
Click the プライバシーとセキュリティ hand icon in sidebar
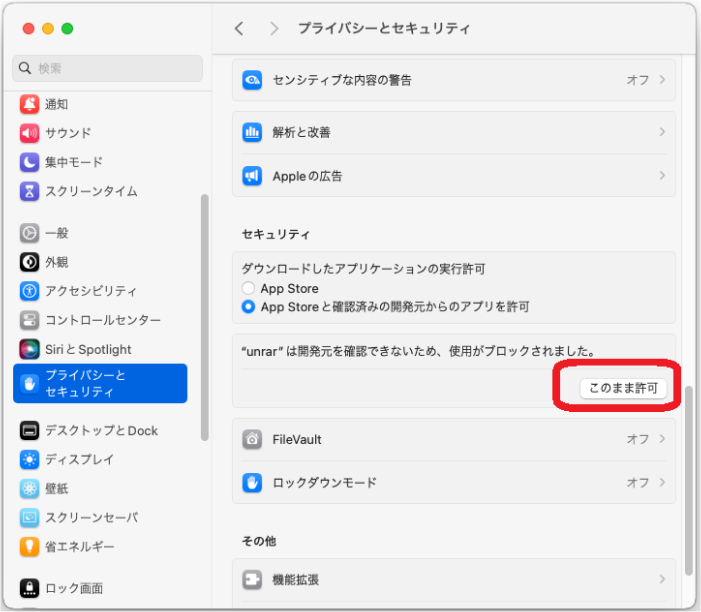(x=30, y=384)
